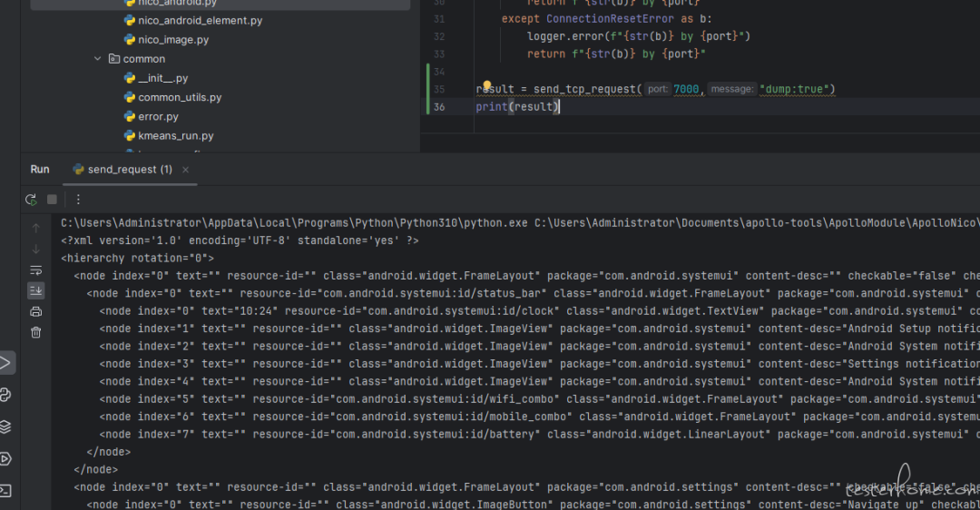The height and width of the screenshot is (510, 980).
Task: Open the Run toolbar more-options menu
Action: [x=78, y=200]
